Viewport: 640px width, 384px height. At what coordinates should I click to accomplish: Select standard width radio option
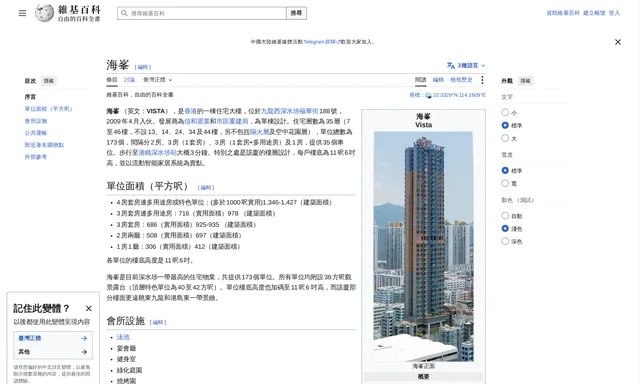pos(505,170)
